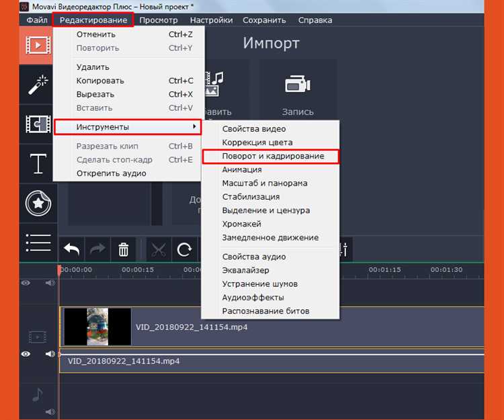Click the Импорт panel heading
The height and width of the screenshot is (420, 504).
point(271,44)
